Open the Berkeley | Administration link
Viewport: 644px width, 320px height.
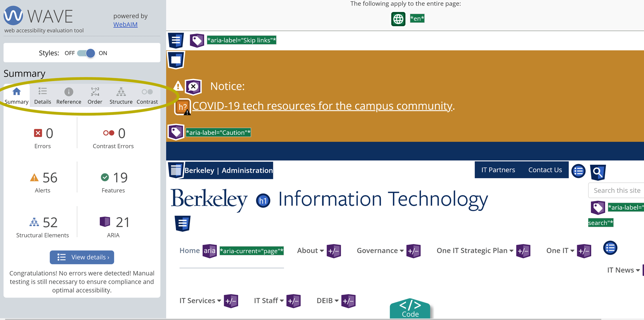pyautogui.click(x=228, y=170)
